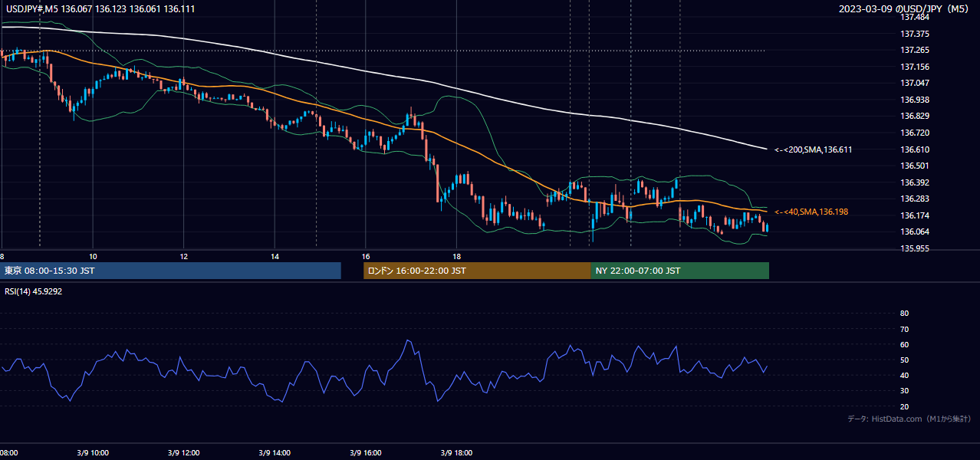This screenshot has height=460, width=980.
Task: Click price level 136.064 on the price axis
Action: [x=915, y=232]
